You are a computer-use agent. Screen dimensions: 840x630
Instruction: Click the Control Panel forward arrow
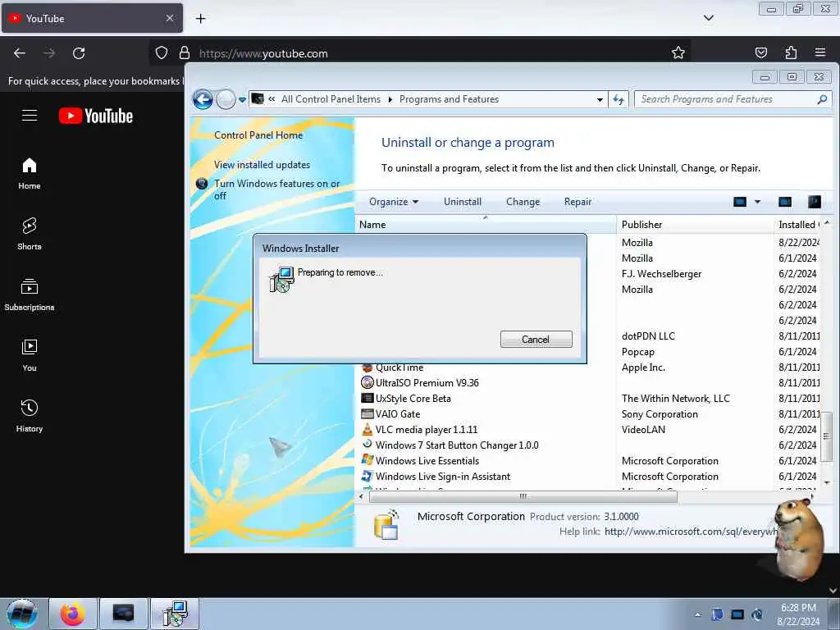pos(226,99)
